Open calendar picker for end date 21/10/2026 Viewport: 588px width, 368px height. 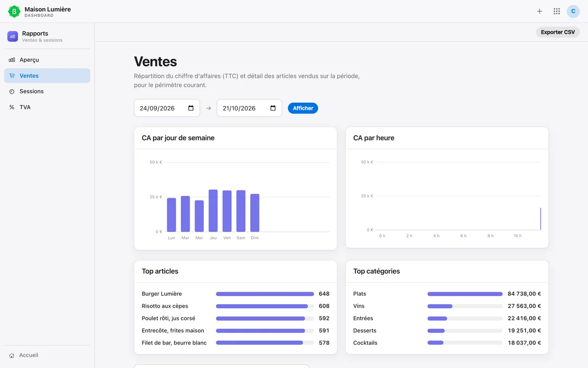coord(273,108)
